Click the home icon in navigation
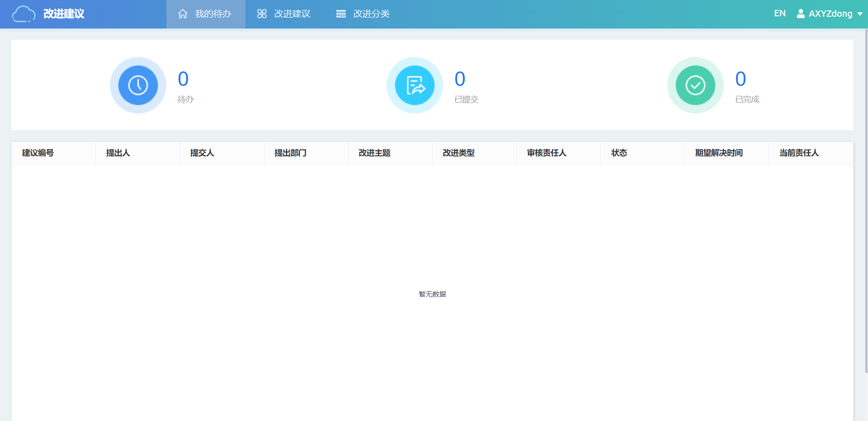This screenshot has width=868, height=421. (183, 14)
